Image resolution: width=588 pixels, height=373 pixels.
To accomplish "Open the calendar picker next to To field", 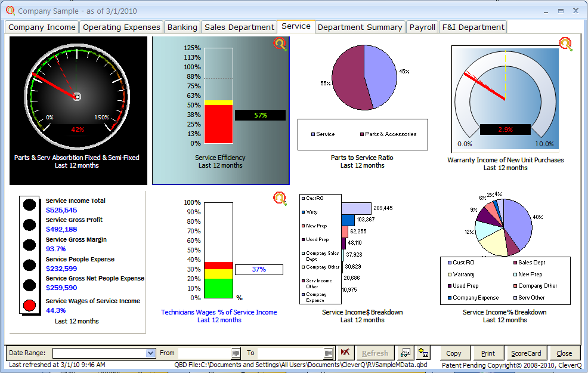I will (x=327, y=353).
